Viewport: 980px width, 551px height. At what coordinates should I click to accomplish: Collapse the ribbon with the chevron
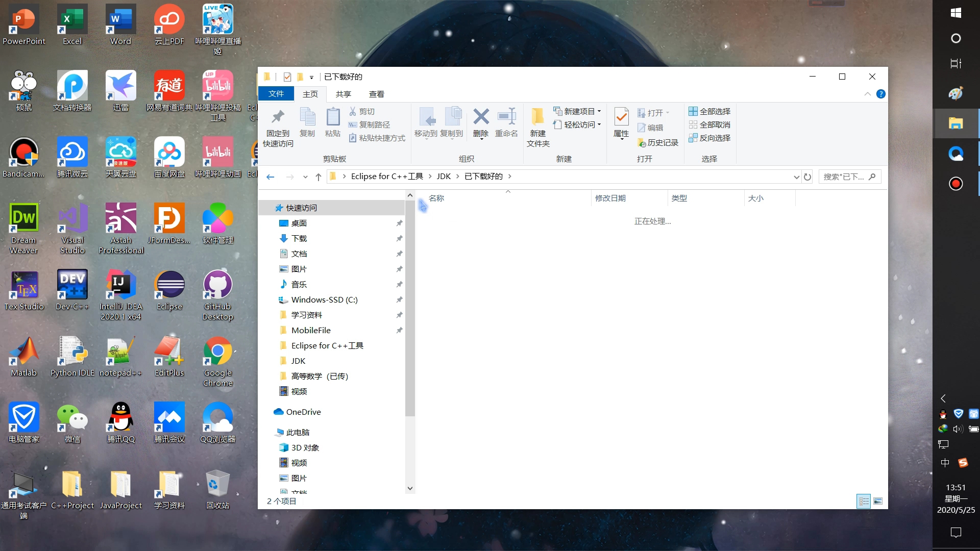pyautogui.click(x=868, y=94)
